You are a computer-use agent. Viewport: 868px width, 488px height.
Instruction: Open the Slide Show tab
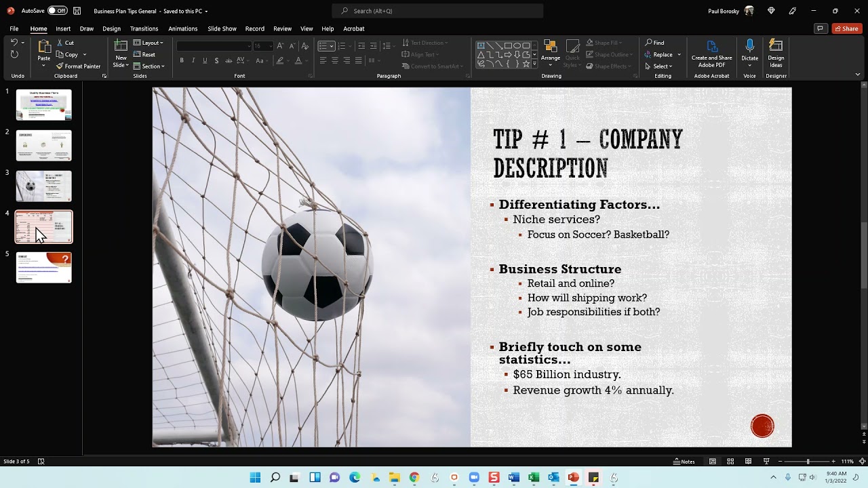click(x=222, y=28)
